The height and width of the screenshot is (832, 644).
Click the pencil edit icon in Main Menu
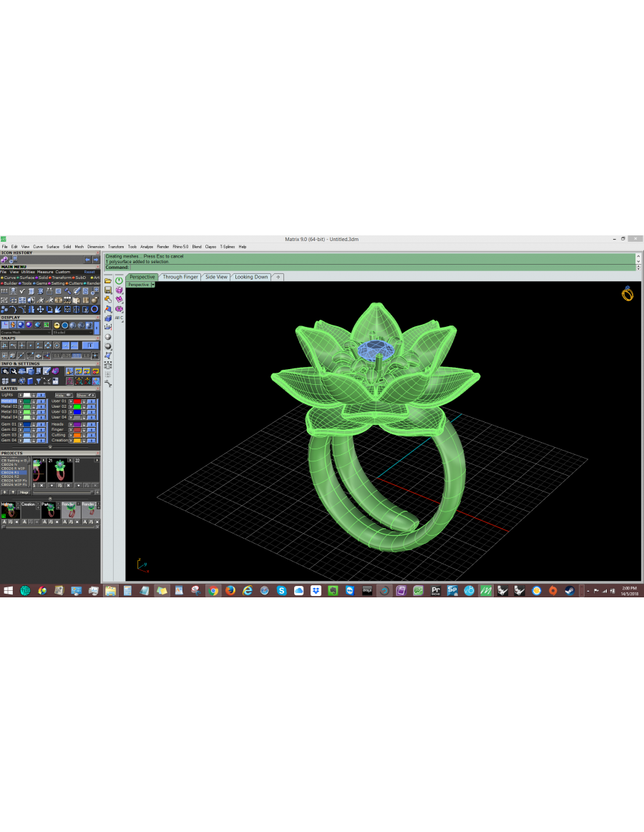[x=77, y=291]
